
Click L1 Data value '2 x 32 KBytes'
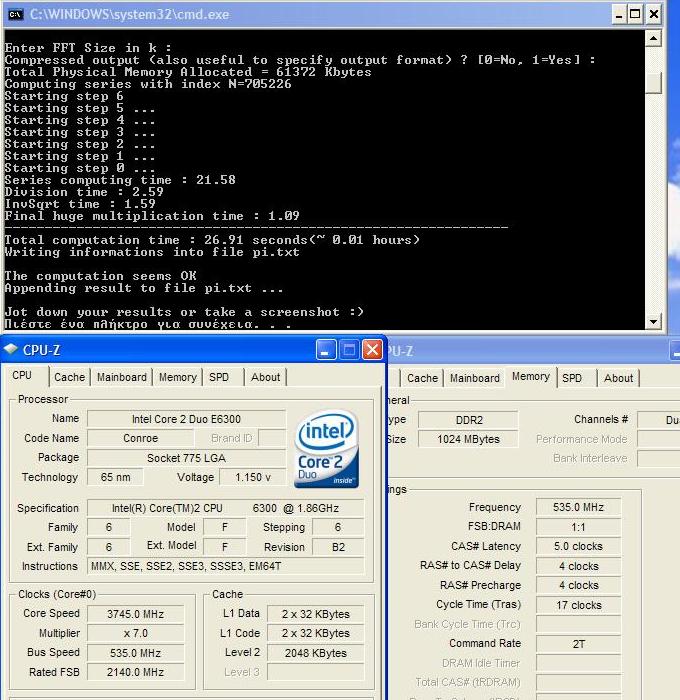(316, 614)
